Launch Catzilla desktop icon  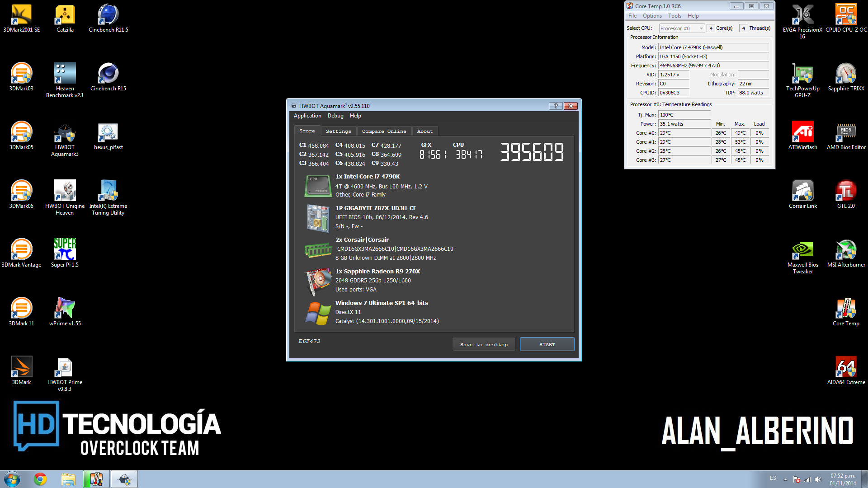[x=65, y=18]
